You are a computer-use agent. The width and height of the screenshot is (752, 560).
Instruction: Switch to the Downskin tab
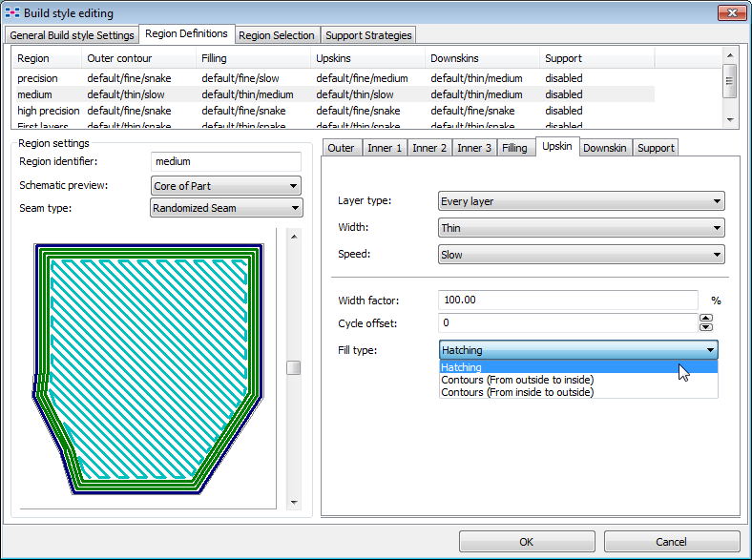(x=605, y=148)
